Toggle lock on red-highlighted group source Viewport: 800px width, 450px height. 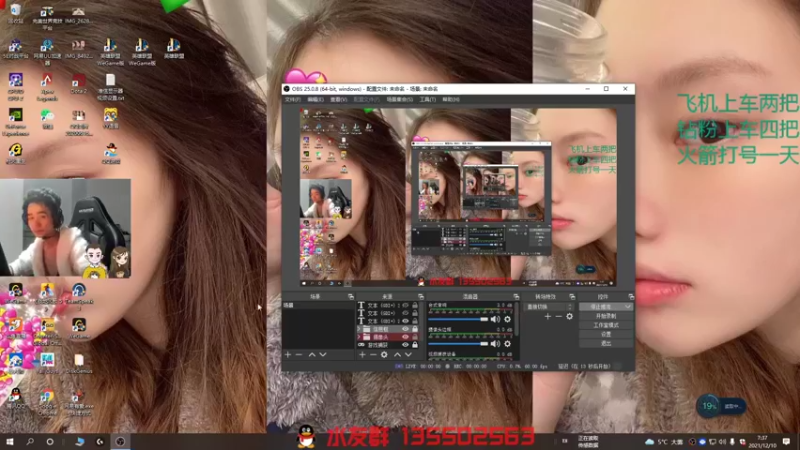415,337
